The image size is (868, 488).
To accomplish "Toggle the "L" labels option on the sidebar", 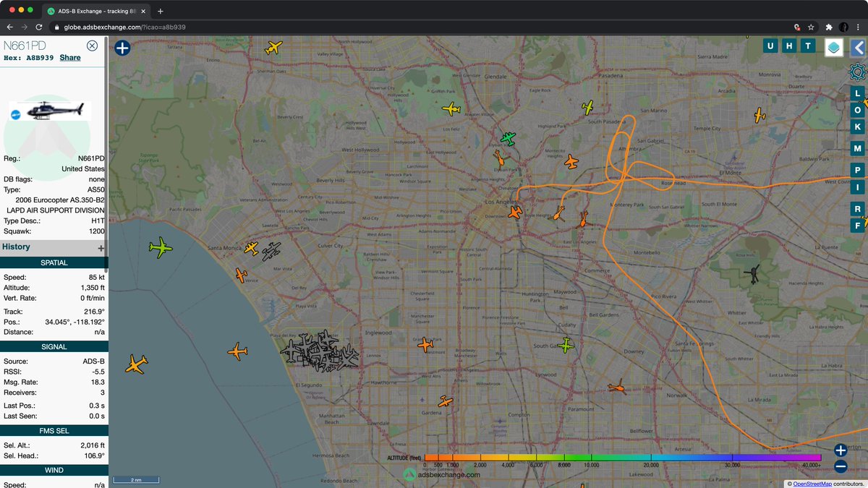I will tap(858, 93).
